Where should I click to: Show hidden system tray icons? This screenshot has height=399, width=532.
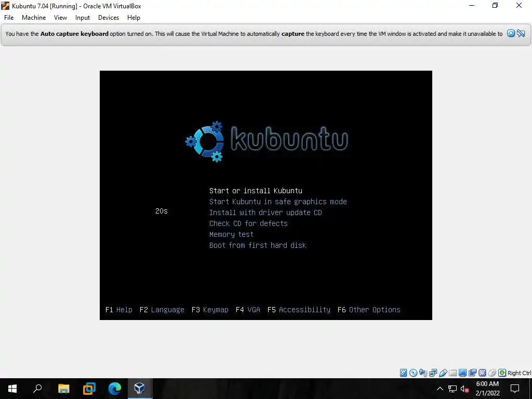coord(440,389)
